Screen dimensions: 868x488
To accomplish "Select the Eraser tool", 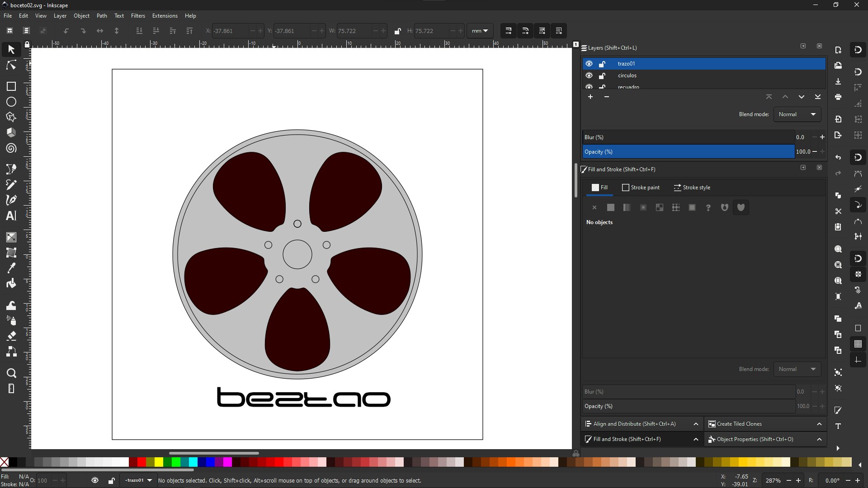I will pyautogui.click(x=11, y=336).
